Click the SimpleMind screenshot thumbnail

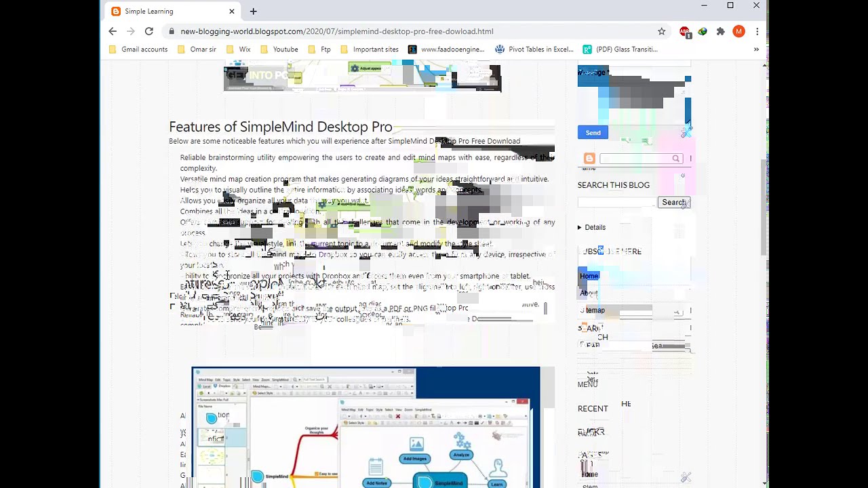pyautogui.click(x=366, y=427)
